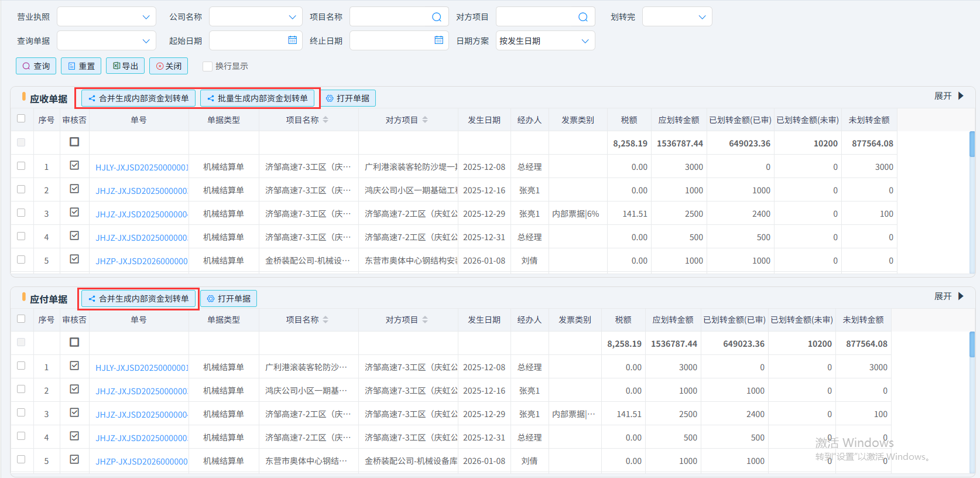The height and width of the screenshot is (478, 980).
Task: Sort receivables table by 项目名称 sort icon
Action: (x=325, y=120)
